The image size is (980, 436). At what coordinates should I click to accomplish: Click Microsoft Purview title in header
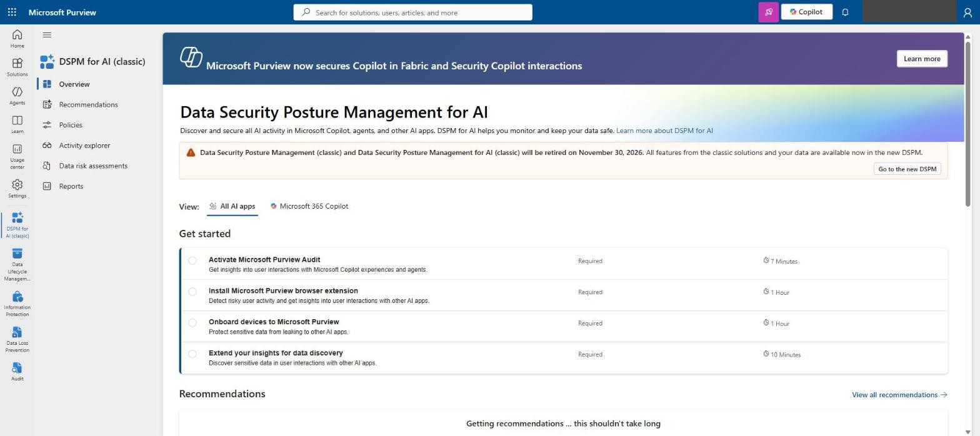62,12
